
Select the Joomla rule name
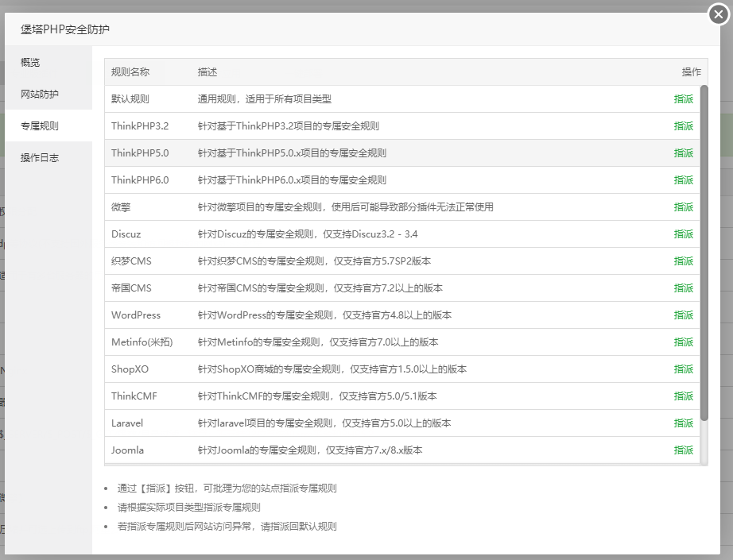127,450
